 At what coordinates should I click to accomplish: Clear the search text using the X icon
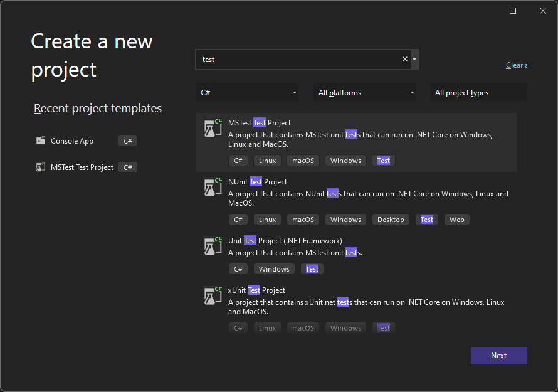[404, 58]
